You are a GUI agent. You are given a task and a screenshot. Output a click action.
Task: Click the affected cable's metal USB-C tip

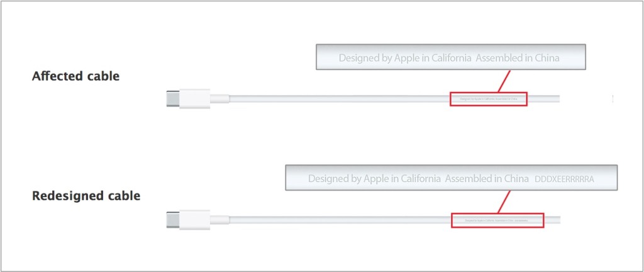pyautogui.click(x=172, y=99)
